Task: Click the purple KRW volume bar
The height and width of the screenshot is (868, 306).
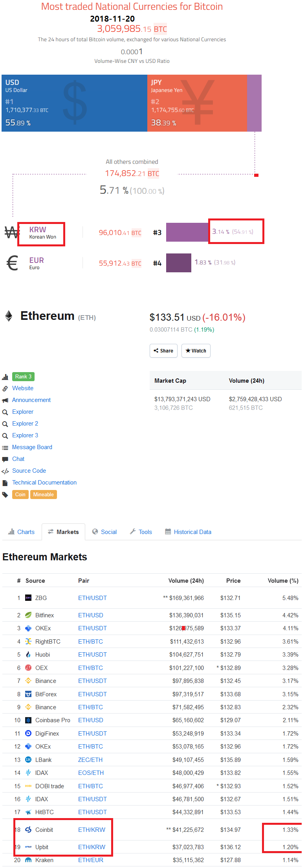Action: point(187,232)
